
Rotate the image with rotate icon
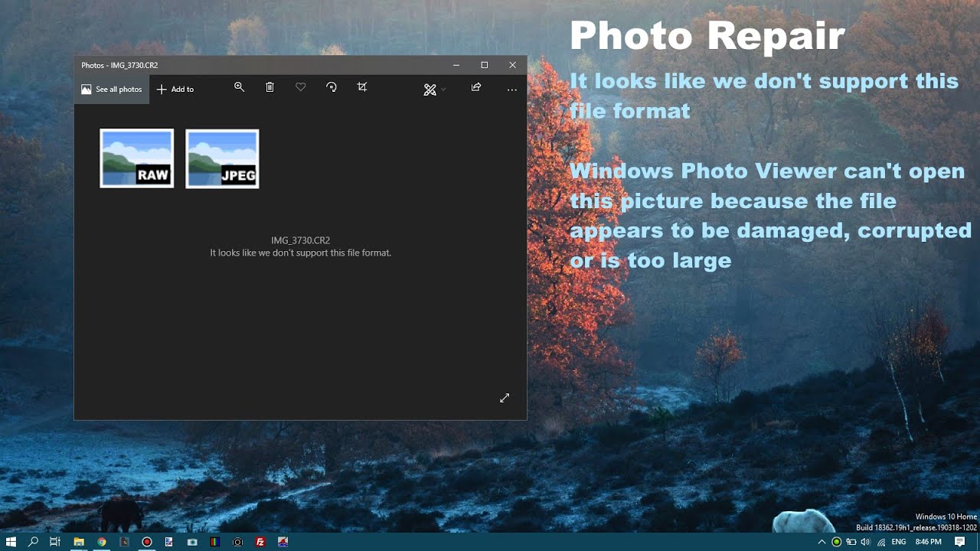tap(332, 87)
